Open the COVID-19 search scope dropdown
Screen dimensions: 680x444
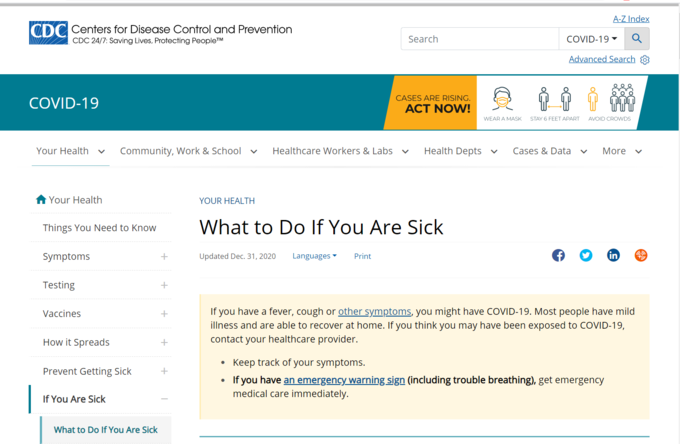click(592, 39)
